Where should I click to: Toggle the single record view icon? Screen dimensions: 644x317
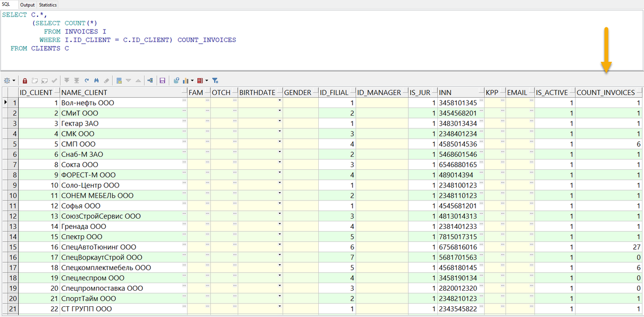pyautogui.click(x=119, y=81)
